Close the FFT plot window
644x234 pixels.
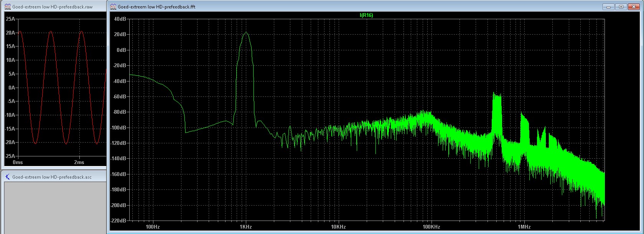(x=633, y=7)
